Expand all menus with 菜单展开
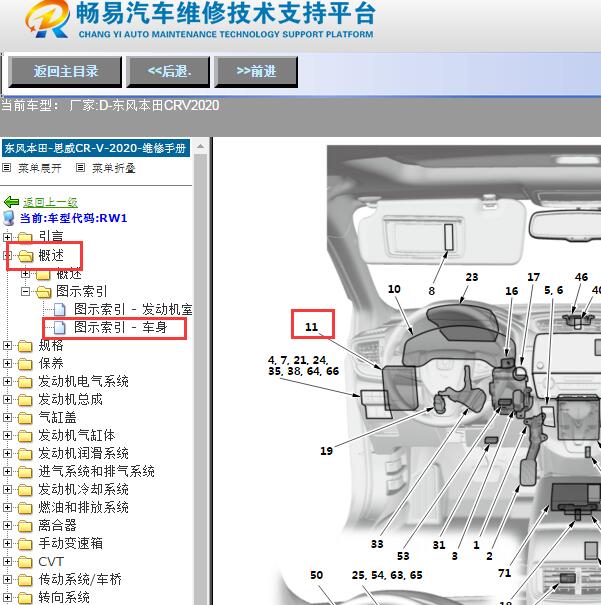 click(40, 168)
